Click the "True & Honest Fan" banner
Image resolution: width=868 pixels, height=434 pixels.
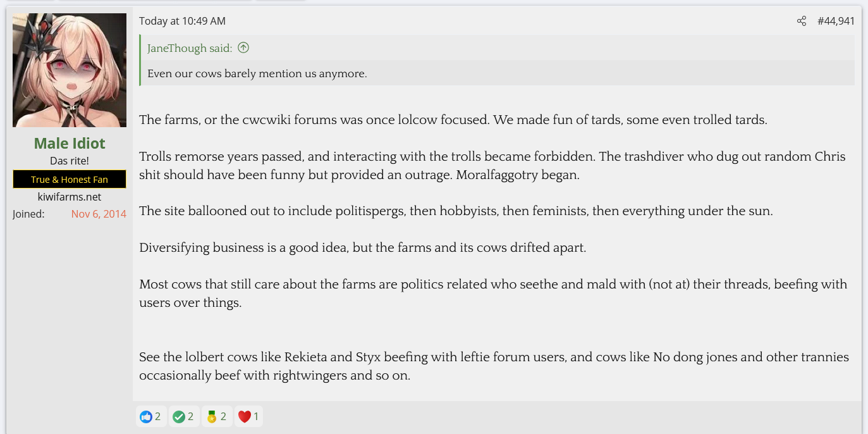(x=70, y=180)
